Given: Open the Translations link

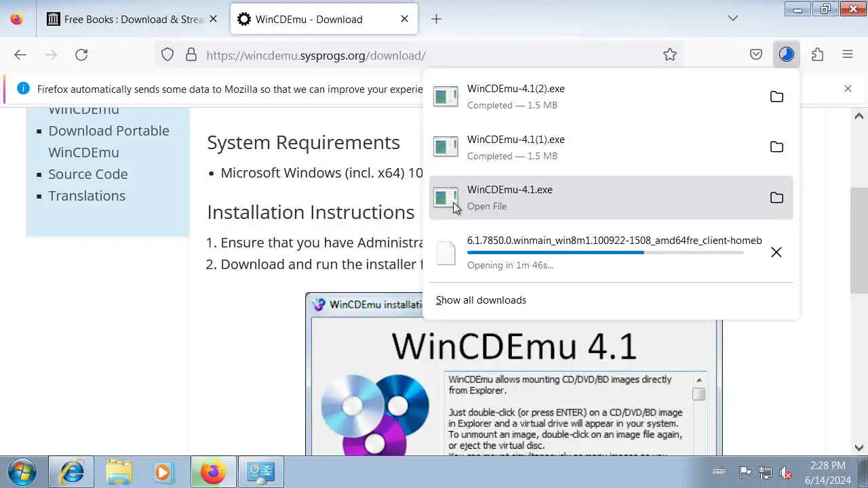Looking at the screenshot, I should click(x=87, y=196).
